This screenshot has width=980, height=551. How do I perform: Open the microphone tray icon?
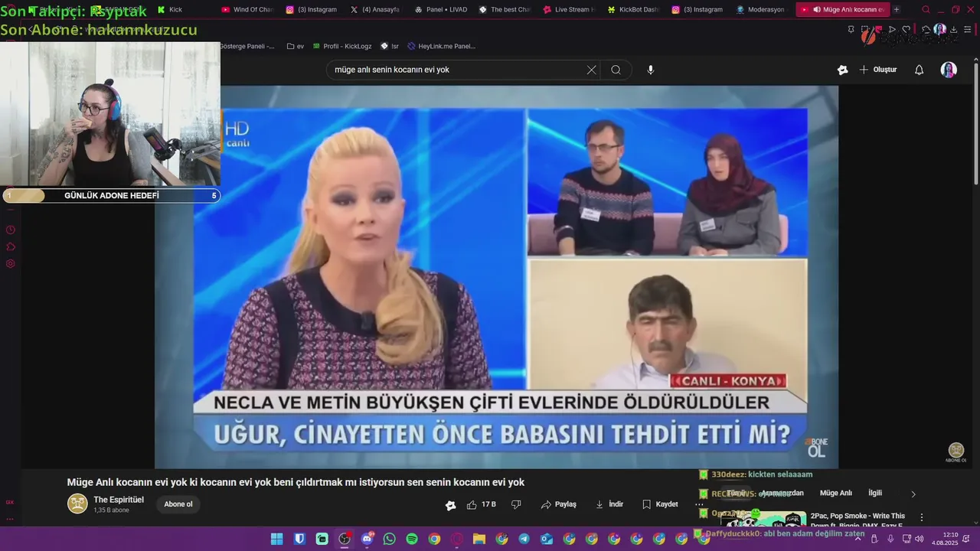(890, 539)
